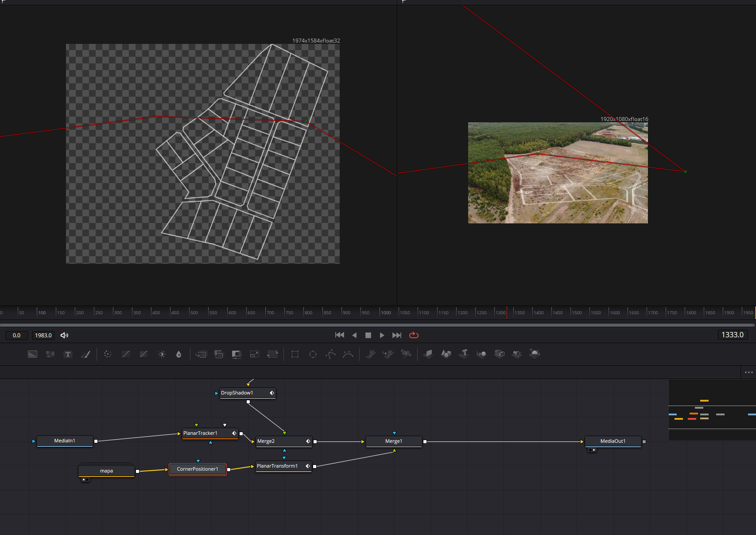The width and height of the screenshot is (756, 535).
Task: Toggle viewer dots under mapa node
Action: (85, 480)
